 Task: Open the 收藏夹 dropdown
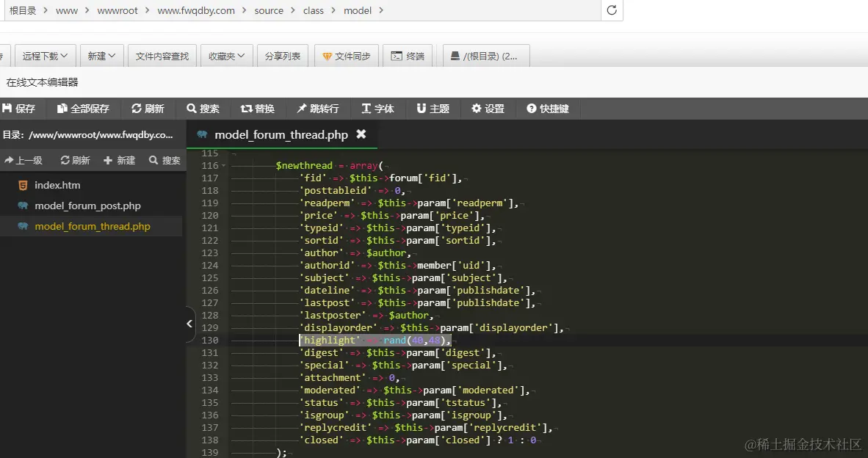(x=226, y=56)
